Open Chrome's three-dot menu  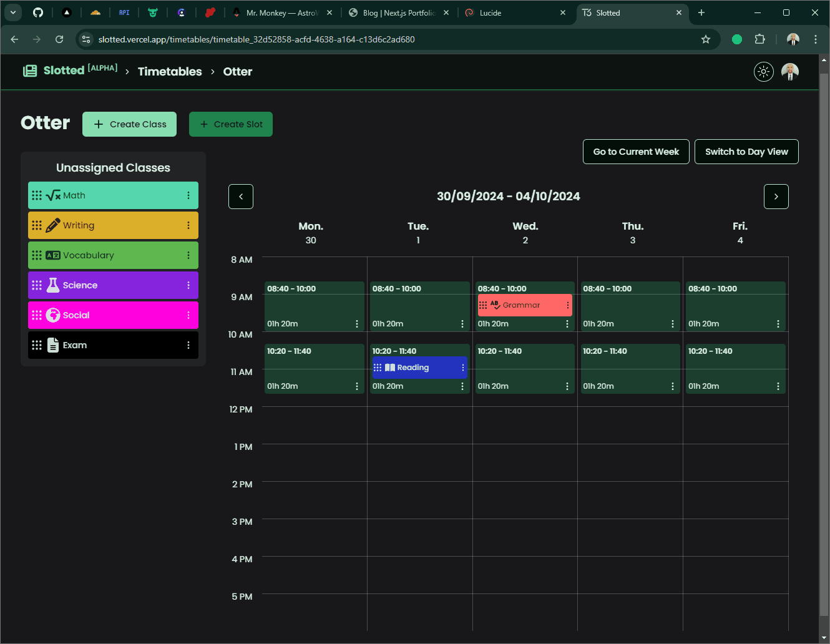point(816,39)
